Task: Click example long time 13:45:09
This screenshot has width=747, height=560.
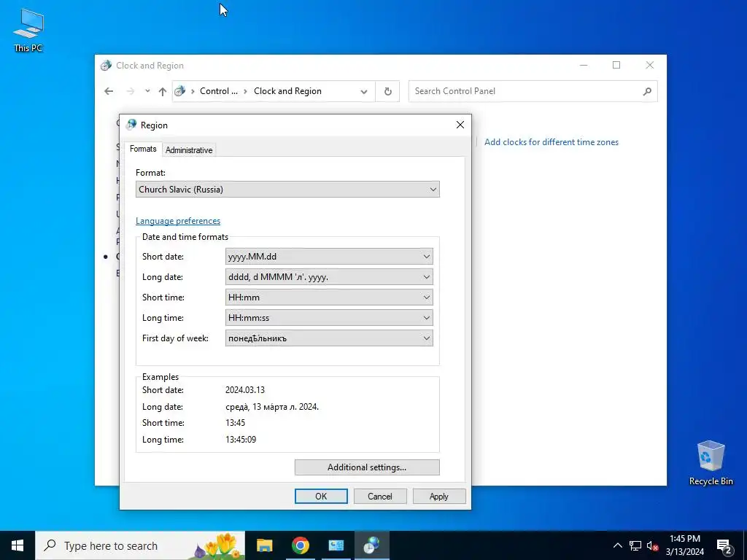Action: pyautogui.click(x=241, y=440)
